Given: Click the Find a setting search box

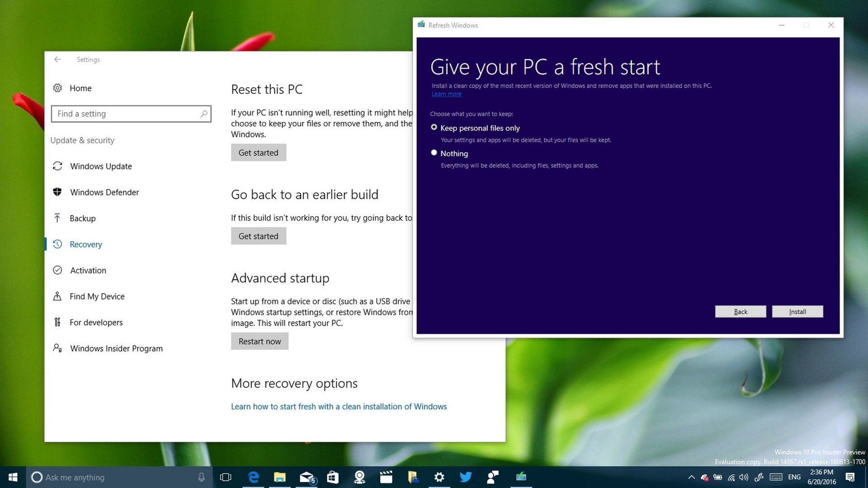Looking at the screenshot, I should 131,113.
